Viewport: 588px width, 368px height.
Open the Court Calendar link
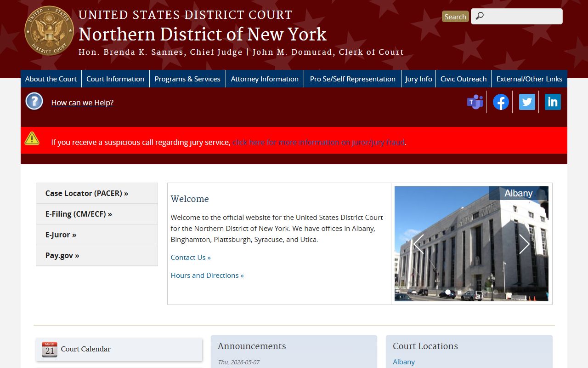pyautogui.click(x=86, y=349)
